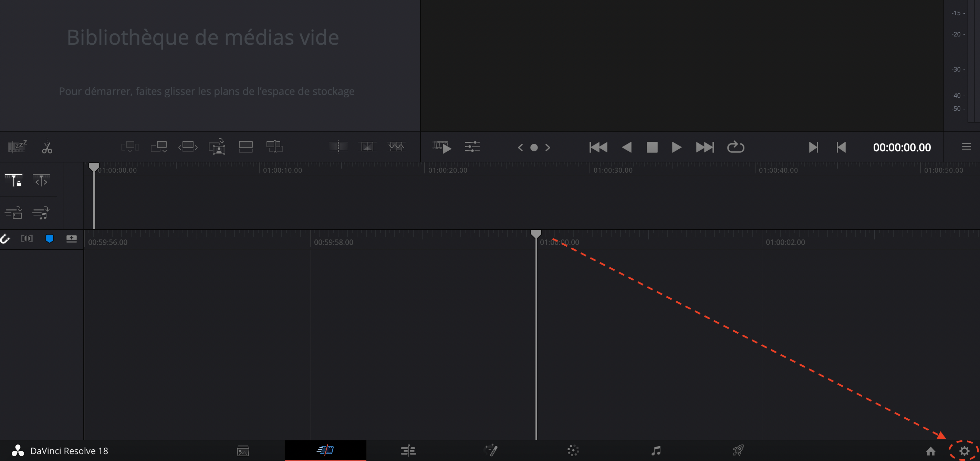980x461 pixels.
Task: Click the Boring Detector sleeping-clip icon
Action: coord(18,147)
